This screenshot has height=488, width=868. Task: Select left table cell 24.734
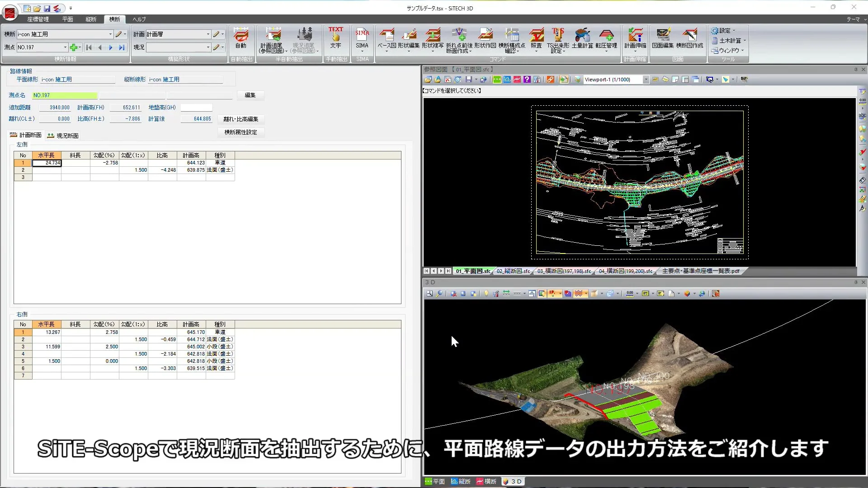pos(47,163)
